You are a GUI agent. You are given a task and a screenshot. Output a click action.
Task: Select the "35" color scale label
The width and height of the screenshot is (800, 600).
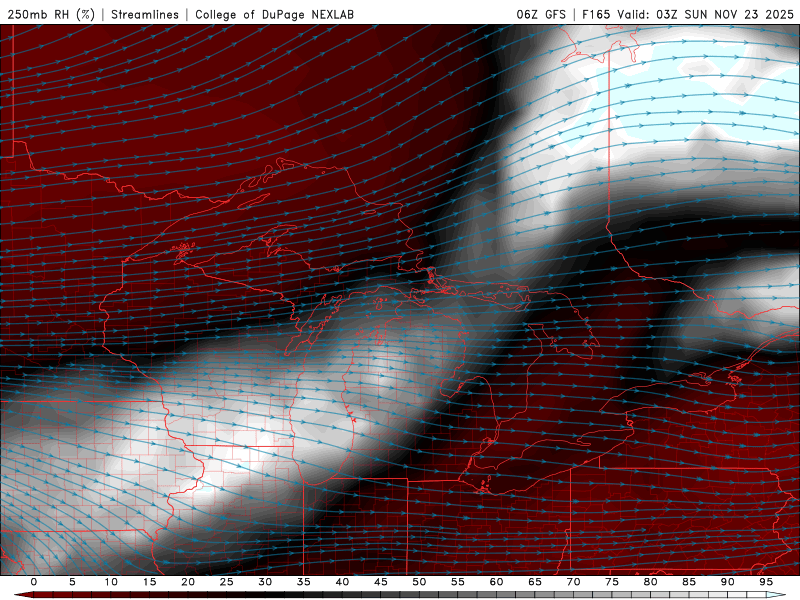coord(304,582)
